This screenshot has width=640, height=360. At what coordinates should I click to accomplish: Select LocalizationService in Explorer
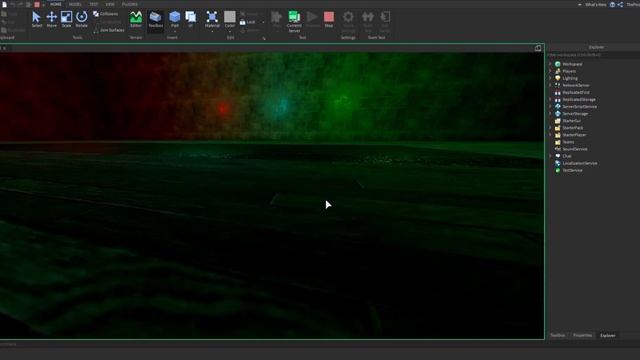pos(580,163)
